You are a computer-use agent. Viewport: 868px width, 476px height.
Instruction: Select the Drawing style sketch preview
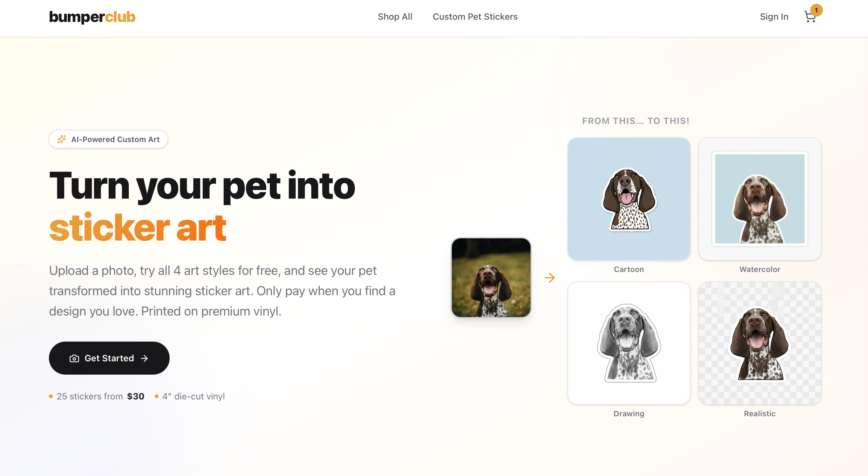[629, 343]
